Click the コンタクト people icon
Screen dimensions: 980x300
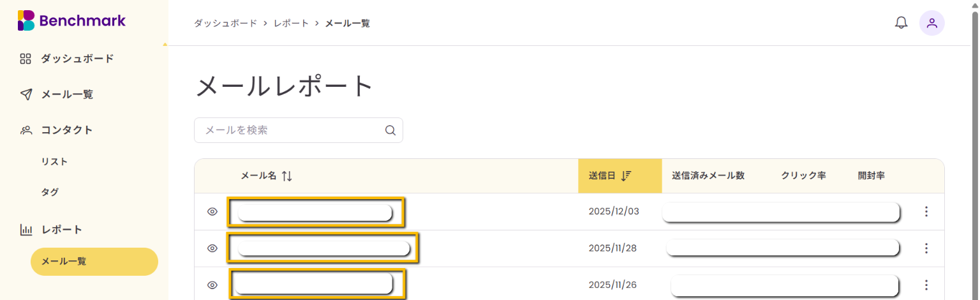pos(26,130)
